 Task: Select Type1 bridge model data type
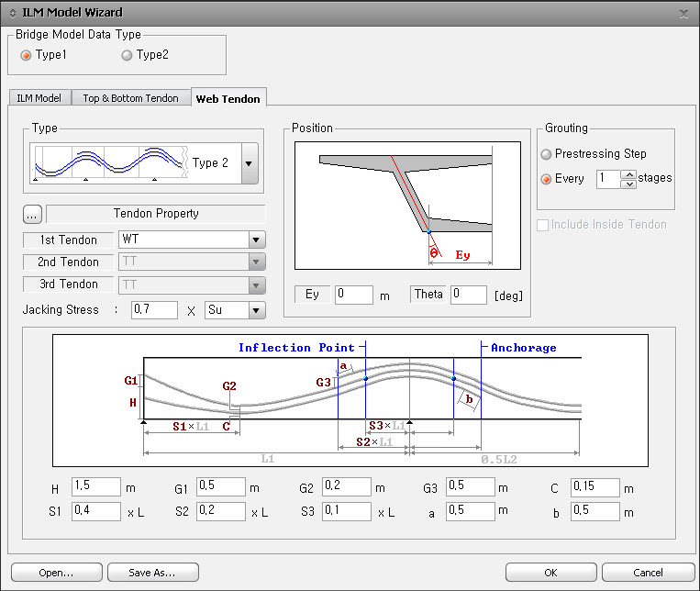[26, 55]
